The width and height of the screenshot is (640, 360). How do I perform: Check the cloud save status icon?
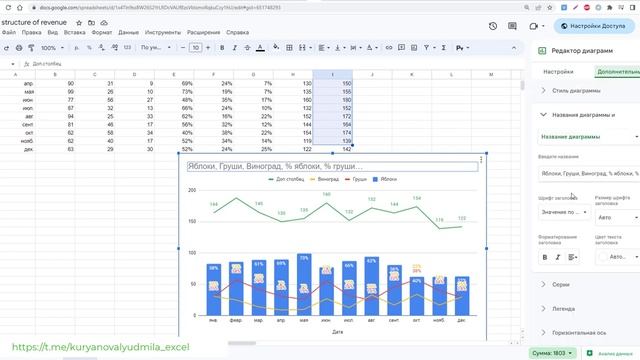point(104,23)
